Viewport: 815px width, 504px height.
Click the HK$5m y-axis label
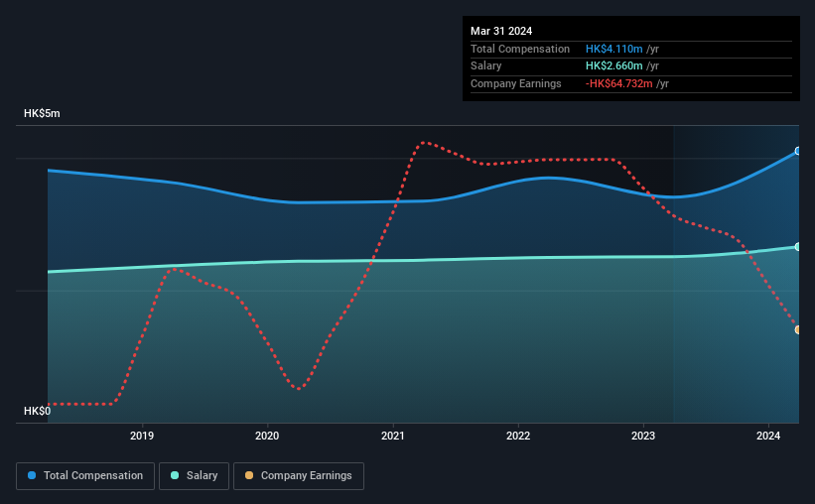pyautogui.click(x=42, y=113)
